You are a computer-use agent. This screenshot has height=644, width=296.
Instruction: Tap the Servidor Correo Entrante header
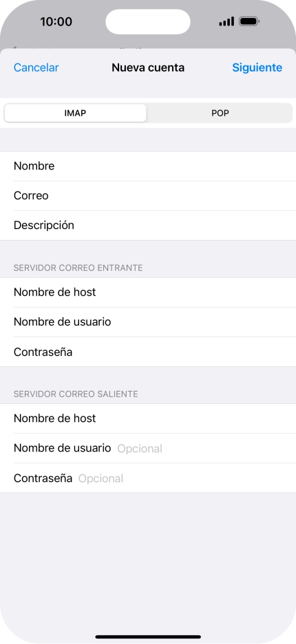tap(78, 268)
